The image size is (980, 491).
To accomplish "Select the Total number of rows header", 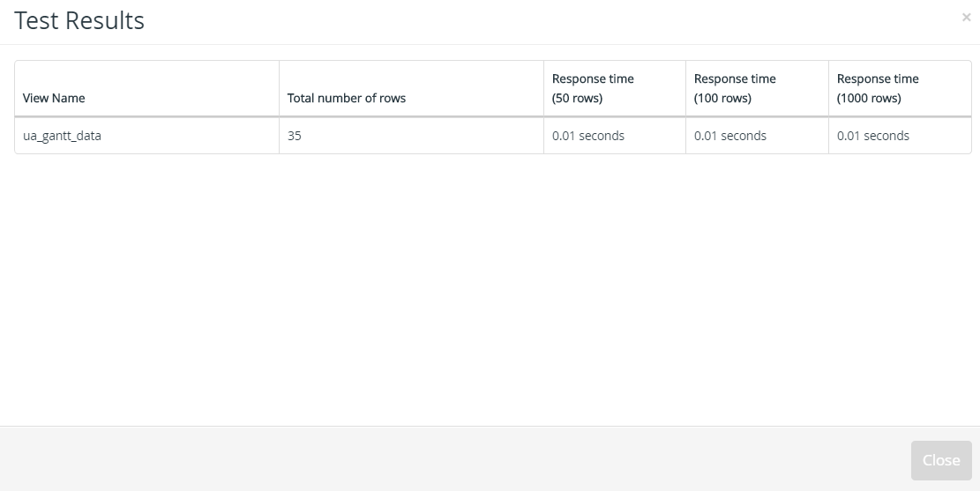I will (x=347, y=98).
